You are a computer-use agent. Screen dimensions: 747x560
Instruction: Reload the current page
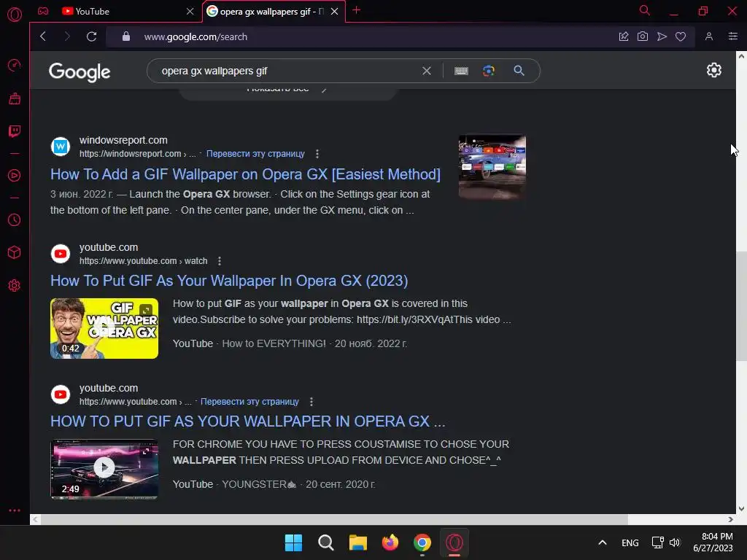coord(91,36)
